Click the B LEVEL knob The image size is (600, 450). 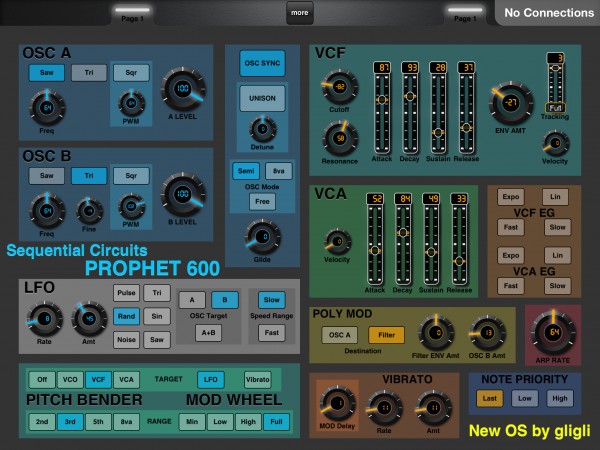[x=183, y=194]
